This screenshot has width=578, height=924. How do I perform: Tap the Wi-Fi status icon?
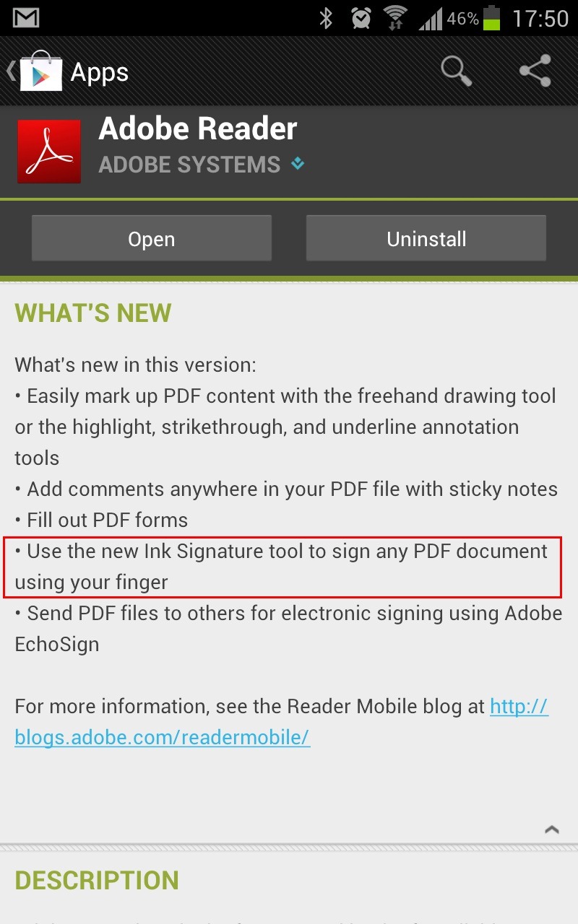point(395,18)
